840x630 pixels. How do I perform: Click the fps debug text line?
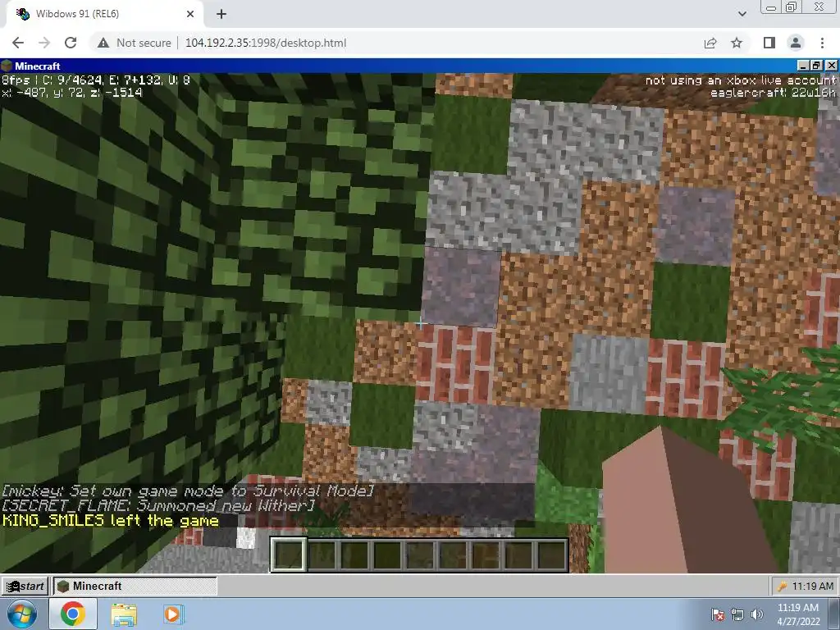[96, 80]
